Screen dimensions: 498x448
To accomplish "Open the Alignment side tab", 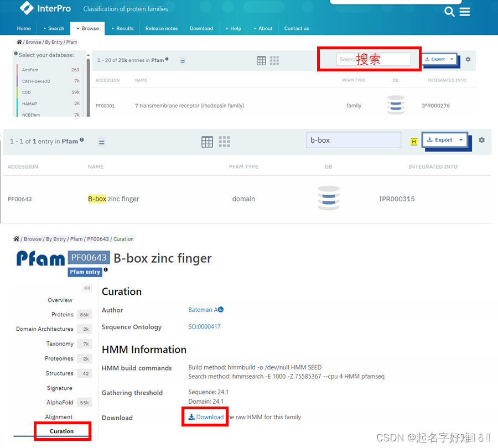I will (x=59, y=416).
